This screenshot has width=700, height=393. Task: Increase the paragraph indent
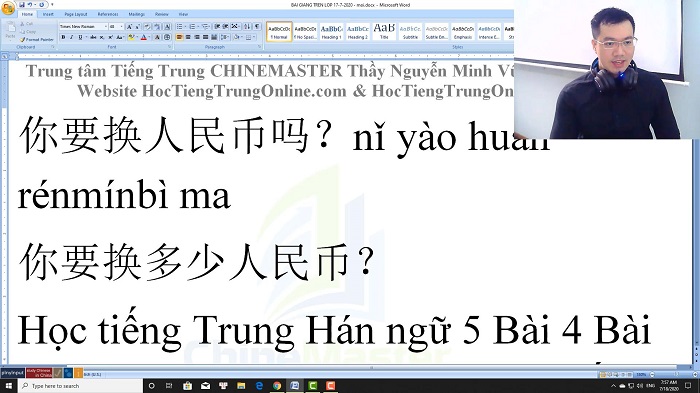[x=225, y=27]
